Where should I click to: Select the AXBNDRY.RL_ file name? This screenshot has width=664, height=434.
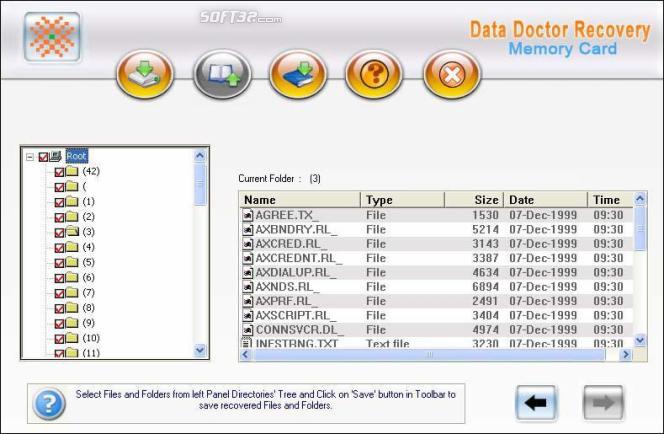(296, 230)
